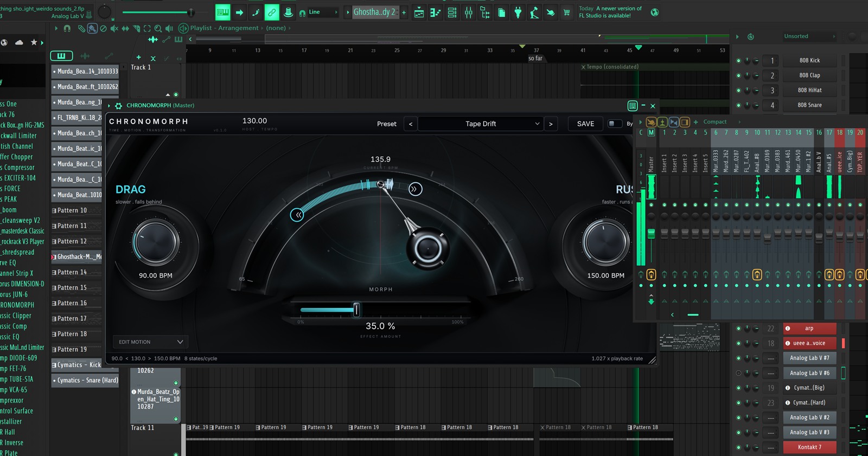The height and width of the screenshot is (456, 868).
Task: Select the playlist mute tool
Action: pos(114,28)
